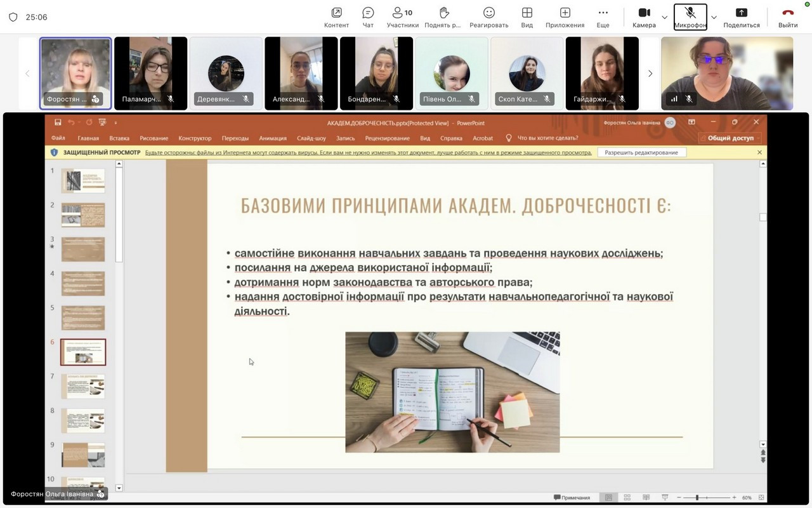Click the Repeat icon in quick access toolbar
This screenshot has height=508, width=812.
point(89,123)
